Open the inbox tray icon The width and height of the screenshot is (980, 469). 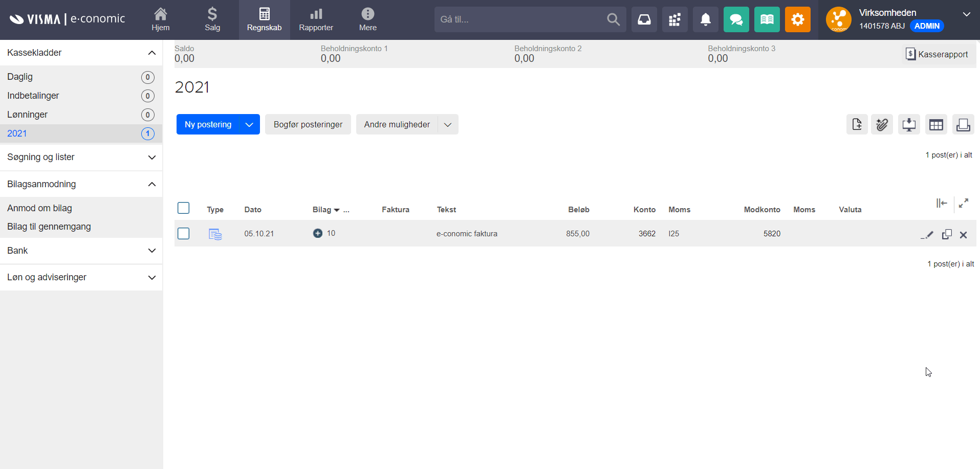(644, 19)
